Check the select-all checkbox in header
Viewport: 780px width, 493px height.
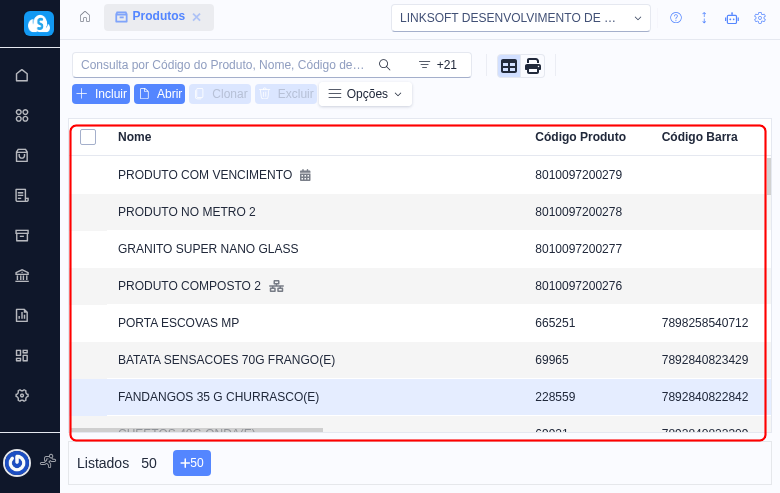point(88,137)
